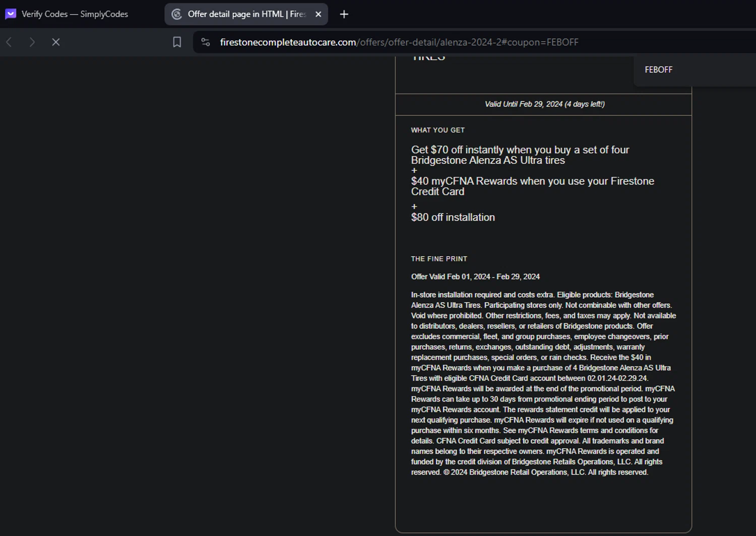Stop loading the page
This screenshot has width=756, height=536.
[56, 42]
